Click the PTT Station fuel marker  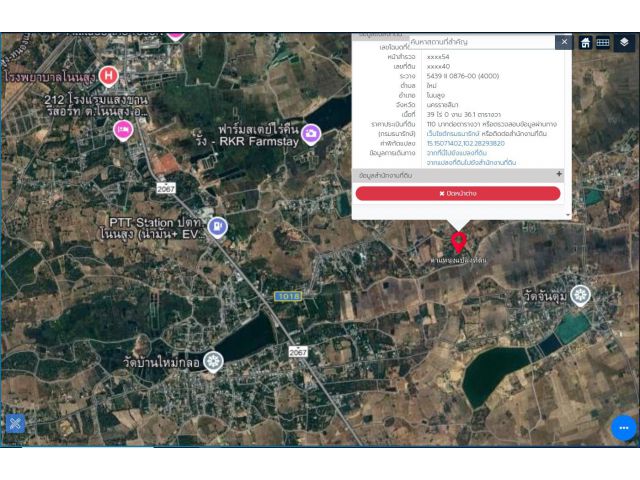click(x=217, y=226)
